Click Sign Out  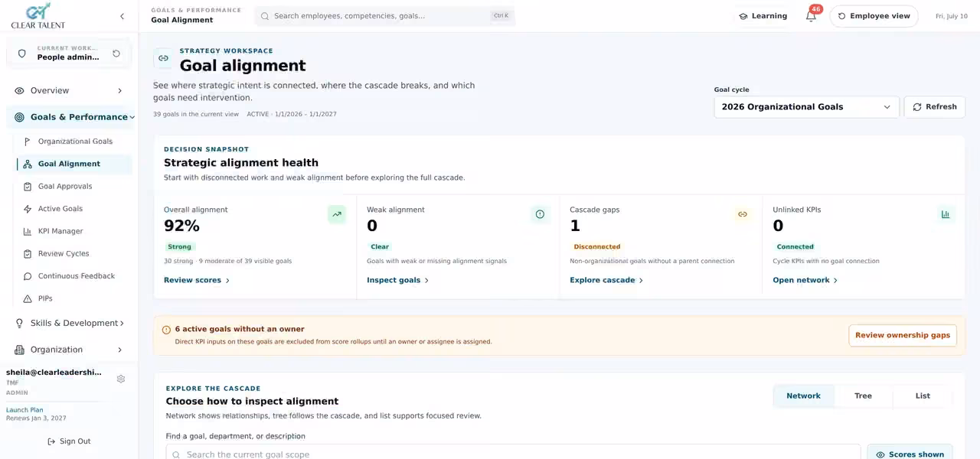[x=69, y=441]
